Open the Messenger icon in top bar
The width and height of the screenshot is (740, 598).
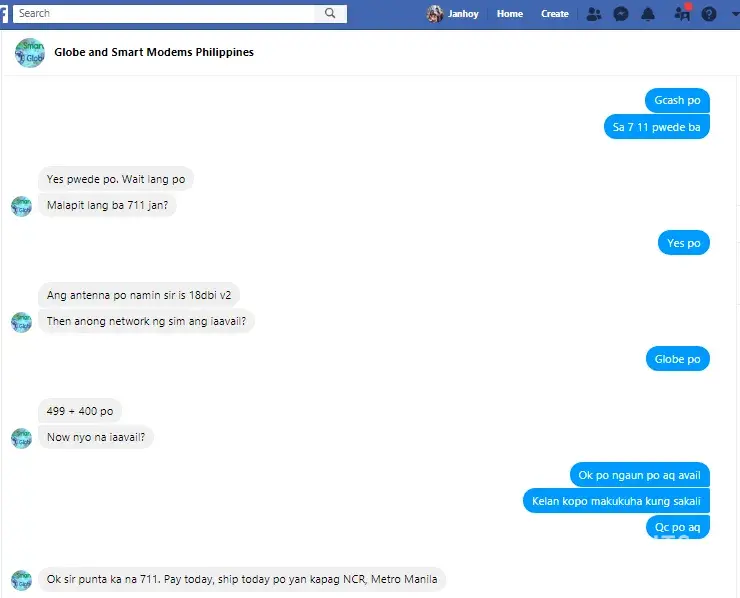pyautogui.click(x=621, y=14)
